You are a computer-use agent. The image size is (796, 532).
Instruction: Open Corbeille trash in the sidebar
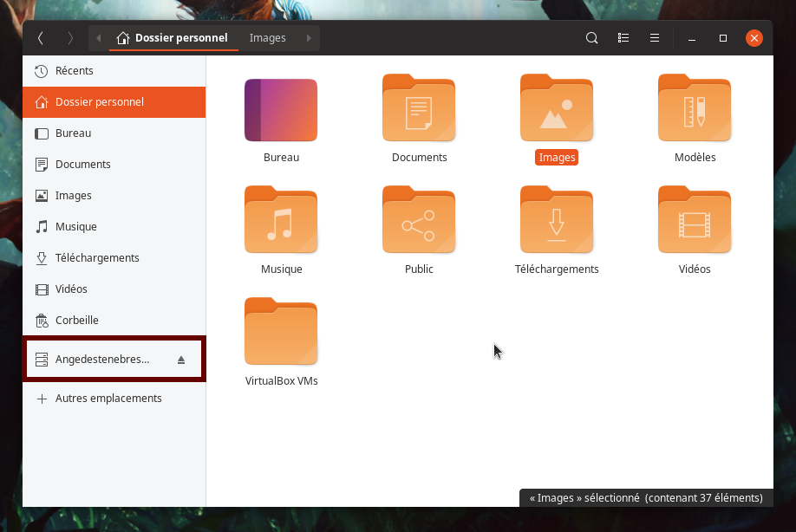click(76, 321)
